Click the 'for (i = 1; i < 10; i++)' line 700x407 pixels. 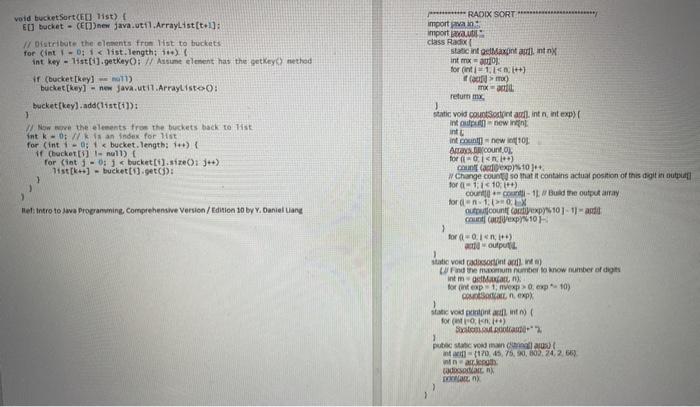[x=483, y=184]
